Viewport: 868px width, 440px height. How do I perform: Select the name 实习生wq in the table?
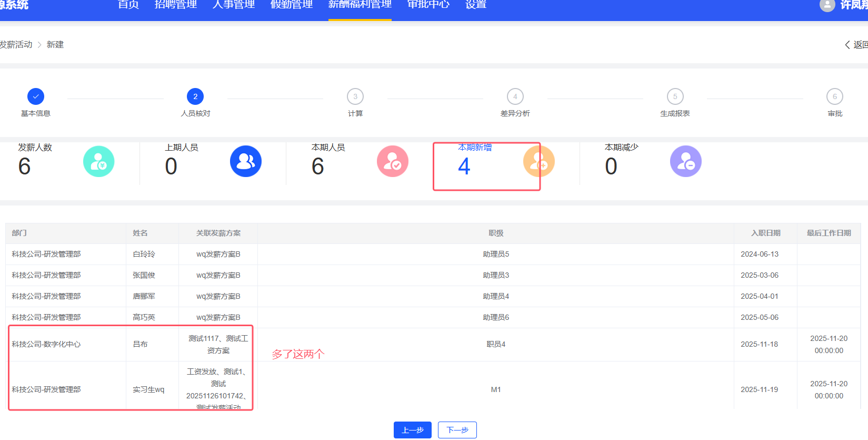[148, 389]
